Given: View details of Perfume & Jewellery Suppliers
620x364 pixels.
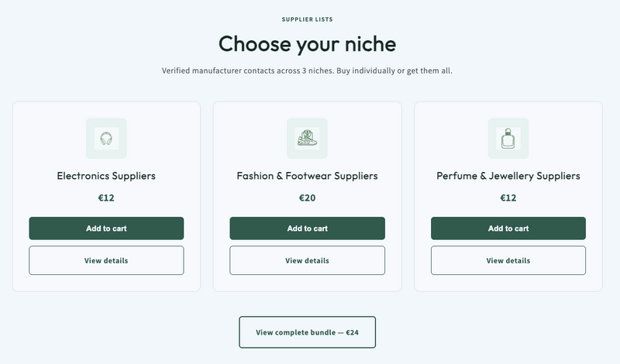Looking at the screenshot, I should [508, 260].
